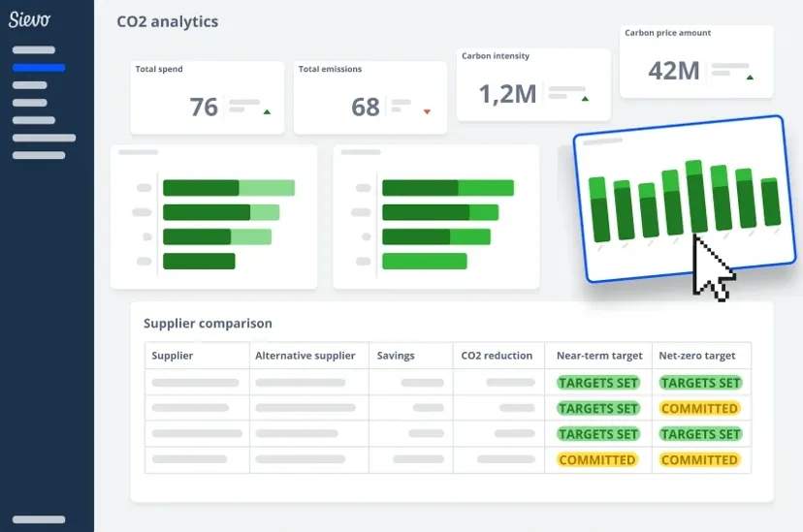803x532 pixels.
Task: Open the Total spend 76 card
Action: click(x=208, y=98)
